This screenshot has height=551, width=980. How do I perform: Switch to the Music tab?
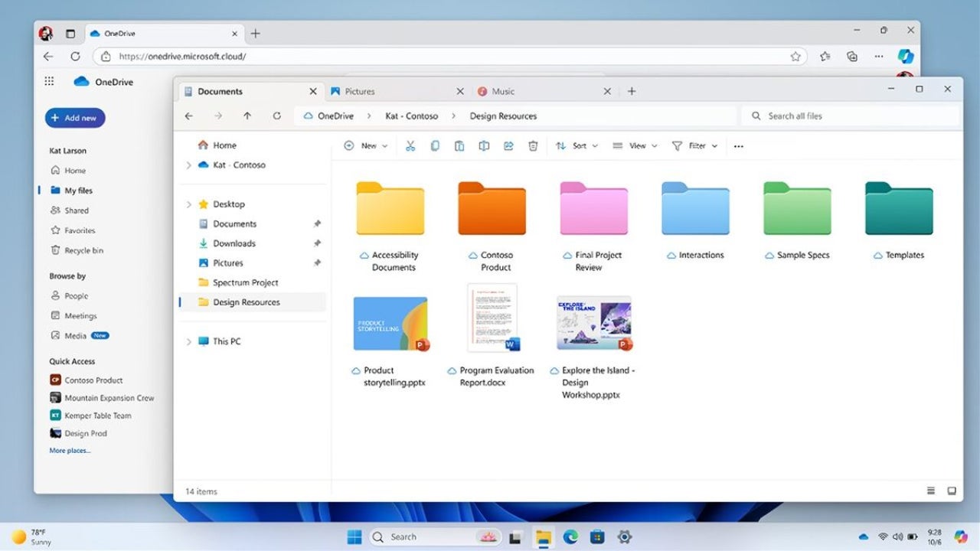coord(502,90)
